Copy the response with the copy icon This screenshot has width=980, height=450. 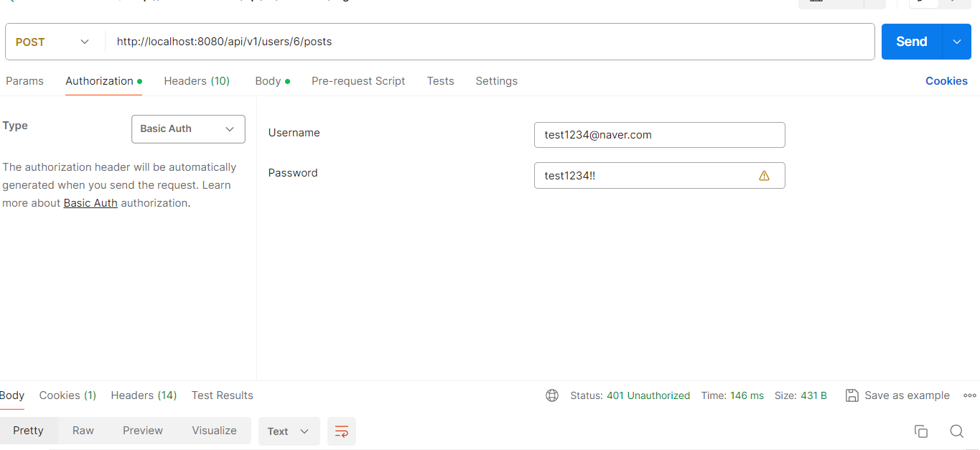tap(921, 431)
